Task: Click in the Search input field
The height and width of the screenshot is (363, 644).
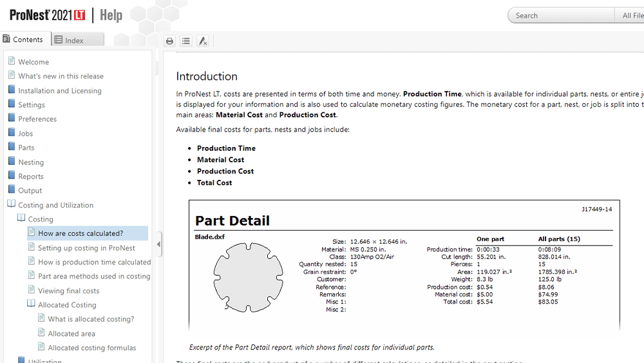Action: coord(560,15)
